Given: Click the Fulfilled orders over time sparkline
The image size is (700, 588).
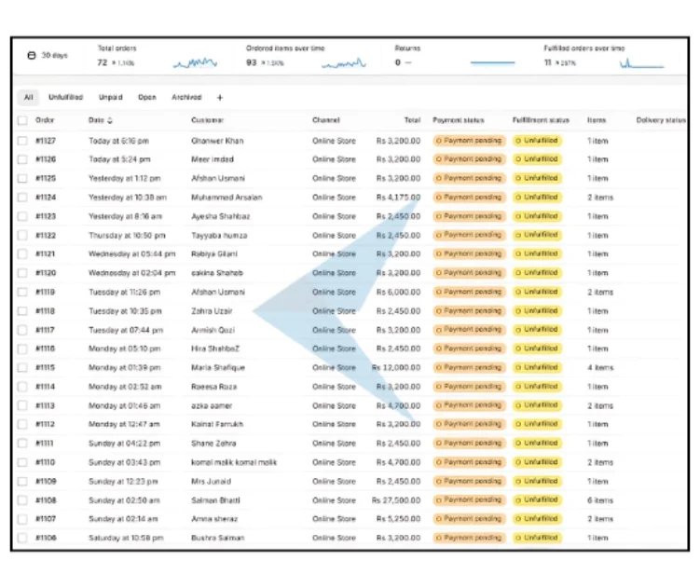Looking at the screenshot, I should [641, 63].
